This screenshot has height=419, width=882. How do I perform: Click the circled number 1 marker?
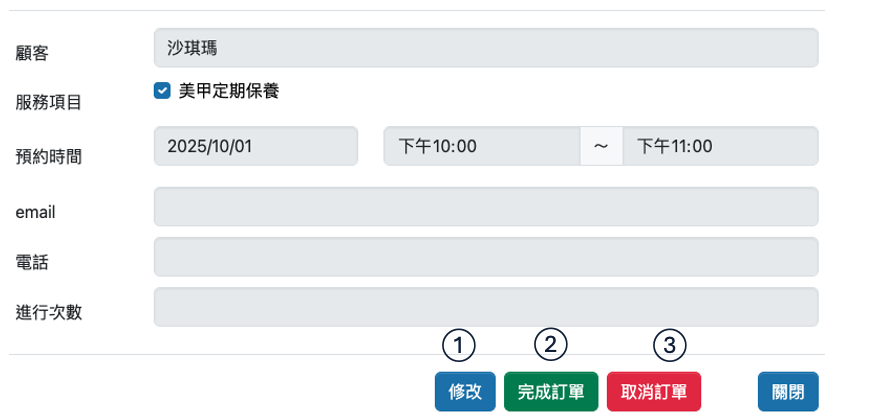pyautogui.click(x=458, y=345)
